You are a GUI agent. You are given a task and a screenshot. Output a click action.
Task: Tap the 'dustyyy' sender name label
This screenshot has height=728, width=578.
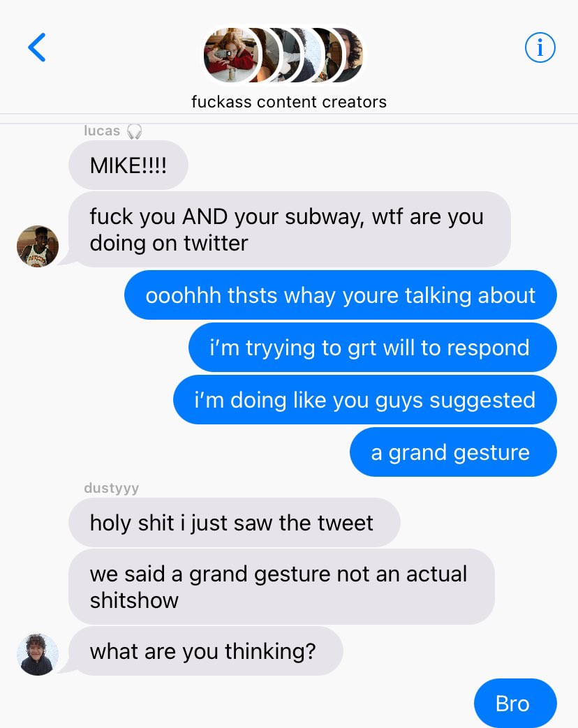coord(112,488)
